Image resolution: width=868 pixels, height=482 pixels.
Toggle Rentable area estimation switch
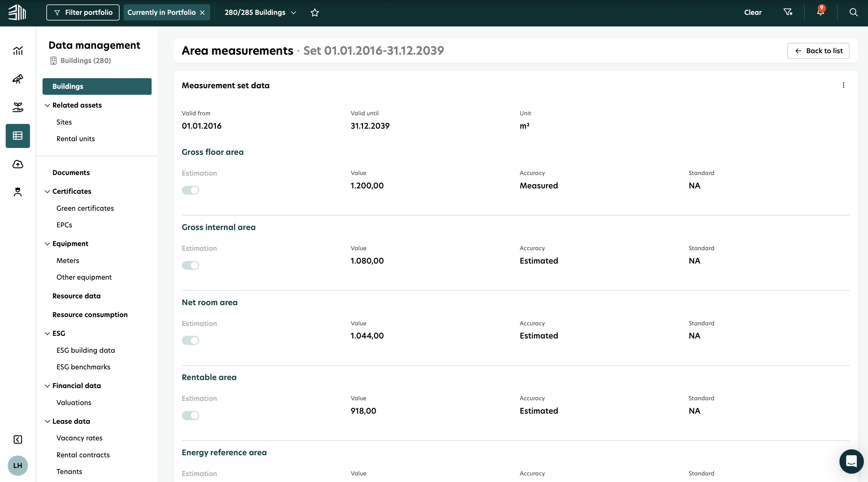[190, 415]
